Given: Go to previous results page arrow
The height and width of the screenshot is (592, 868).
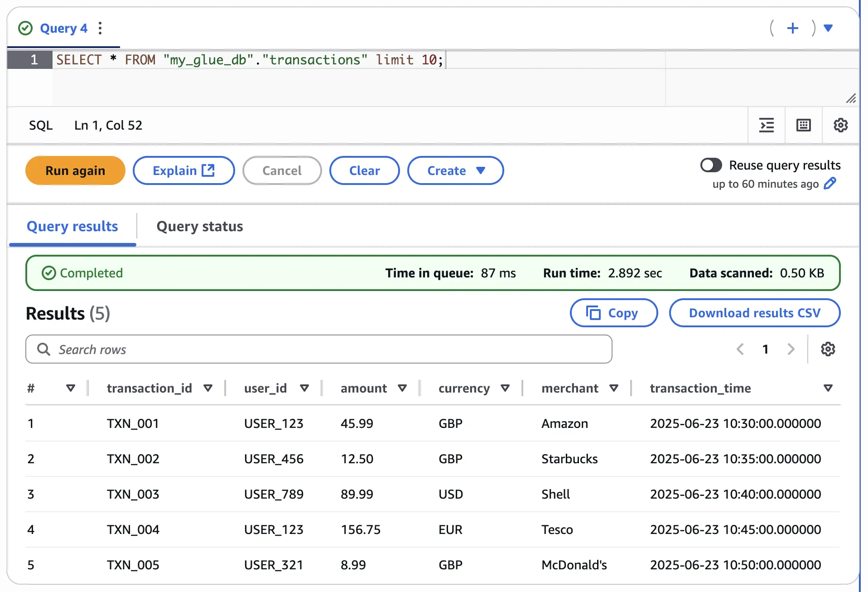Looking at the screenshot, I should click(740, 349).
